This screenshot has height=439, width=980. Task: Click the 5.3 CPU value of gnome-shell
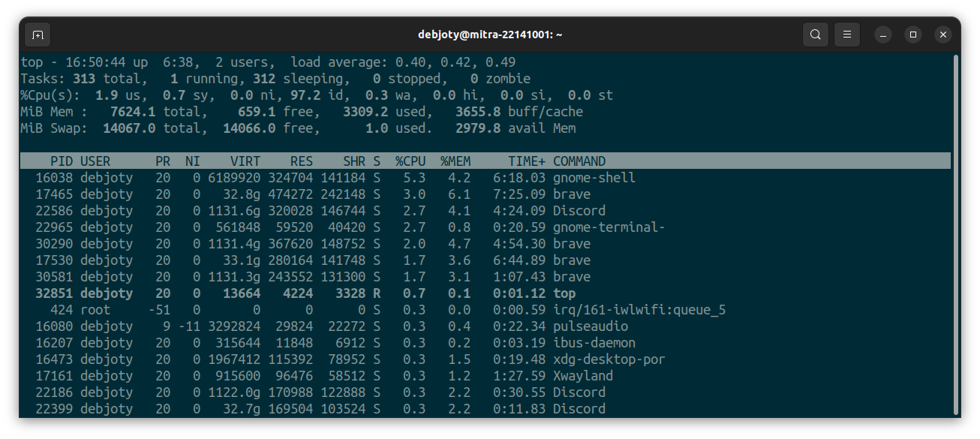[x=414, y=178]
